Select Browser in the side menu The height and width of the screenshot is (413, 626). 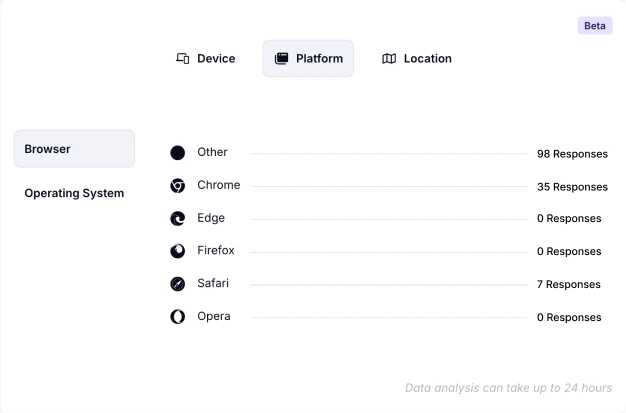(x=74, y=149)
